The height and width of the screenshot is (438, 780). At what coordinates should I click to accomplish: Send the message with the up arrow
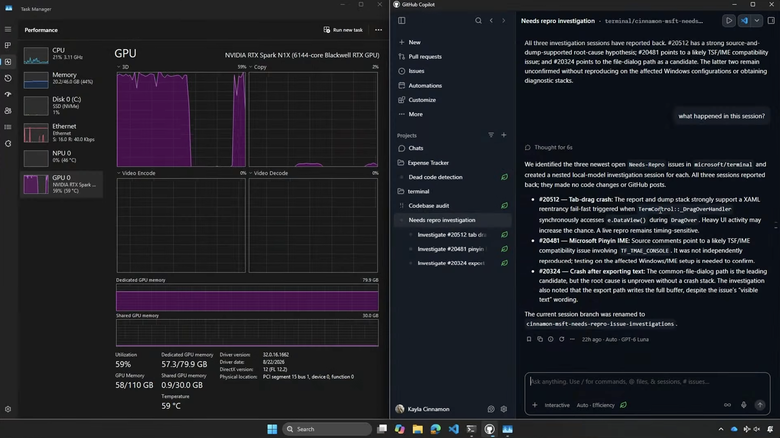760,405
